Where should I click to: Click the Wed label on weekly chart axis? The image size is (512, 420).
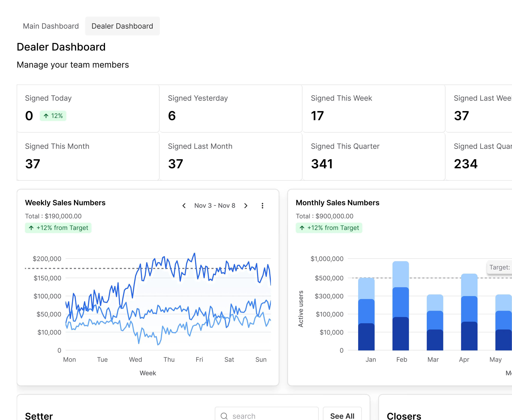click(135, 360)
